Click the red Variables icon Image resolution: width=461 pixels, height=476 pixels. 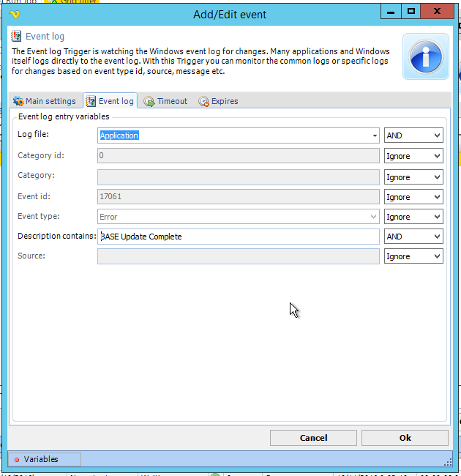pyautogui.click(x=17, y=459)
